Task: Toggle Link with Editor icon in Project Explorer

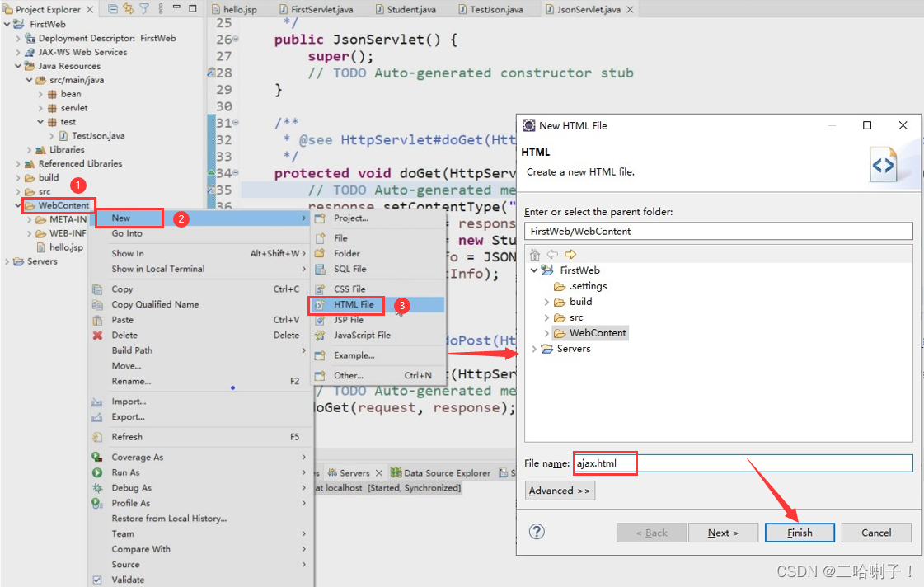Action: pyautogui.click(x=128, y=9)
